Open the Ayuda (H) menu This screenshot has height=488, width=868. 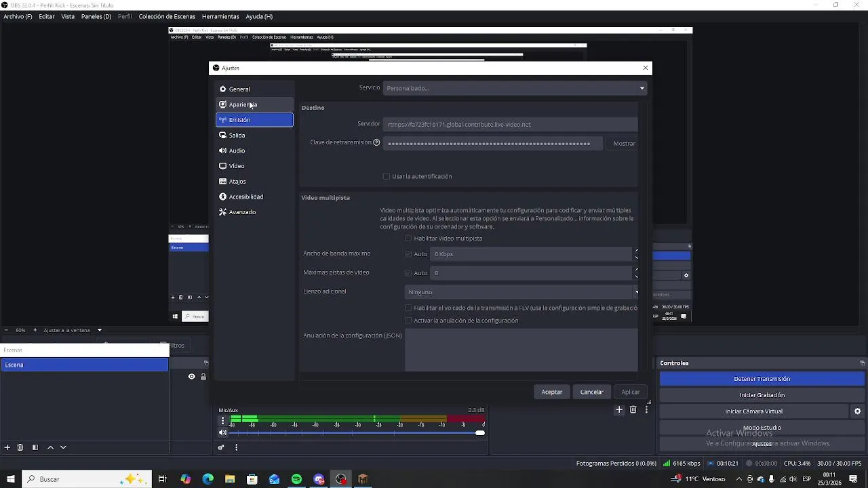(259, 16)
